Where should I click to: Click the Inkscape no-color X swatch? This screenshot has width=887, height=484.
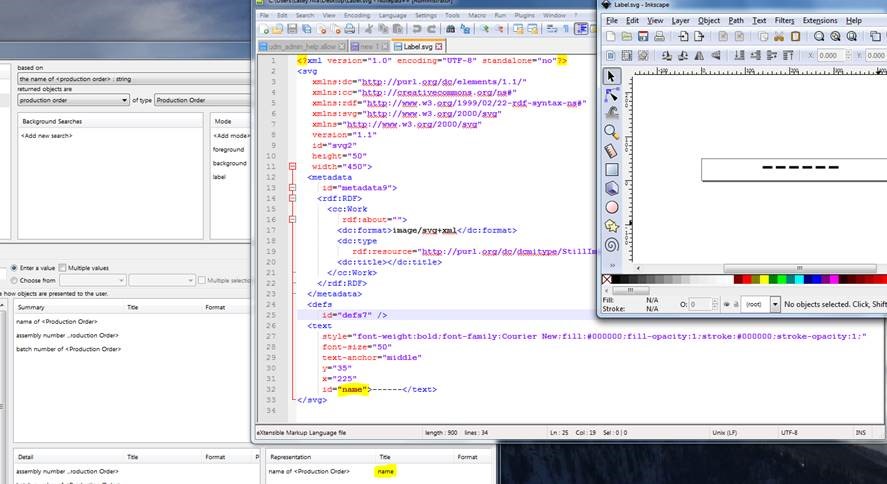coord(606,279)
